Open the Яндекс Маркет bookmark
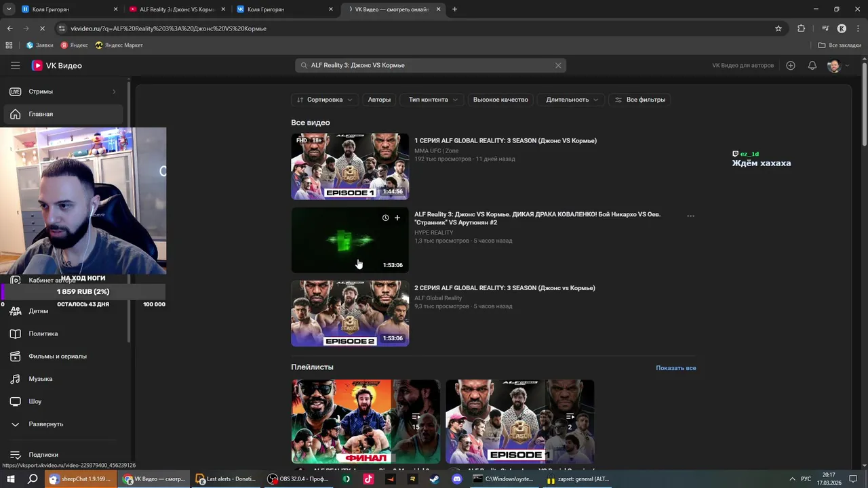Image resolution: width=868 pixels, height=488 pixels. [x=119, y=45]
